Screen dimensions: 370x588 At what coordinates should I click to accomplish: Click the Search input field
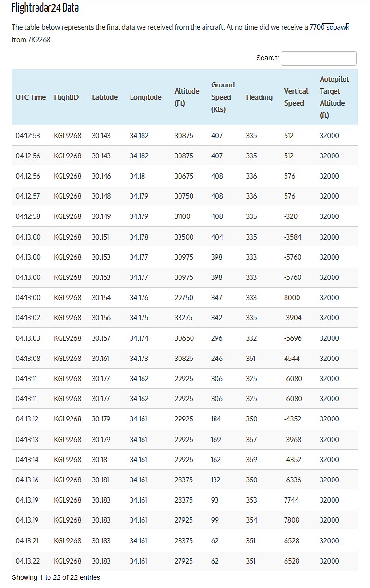pos(318,58)
